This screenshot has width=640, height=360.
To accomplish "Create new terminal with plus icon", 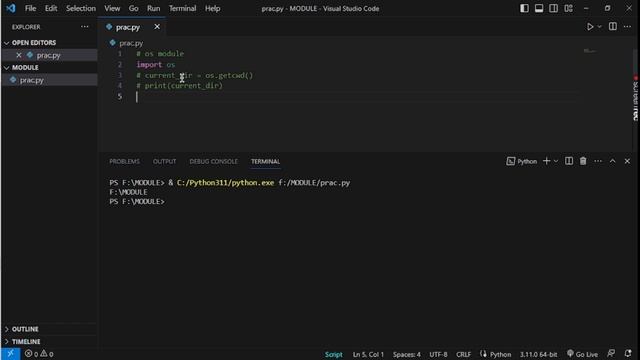I will tap(547, 161).
